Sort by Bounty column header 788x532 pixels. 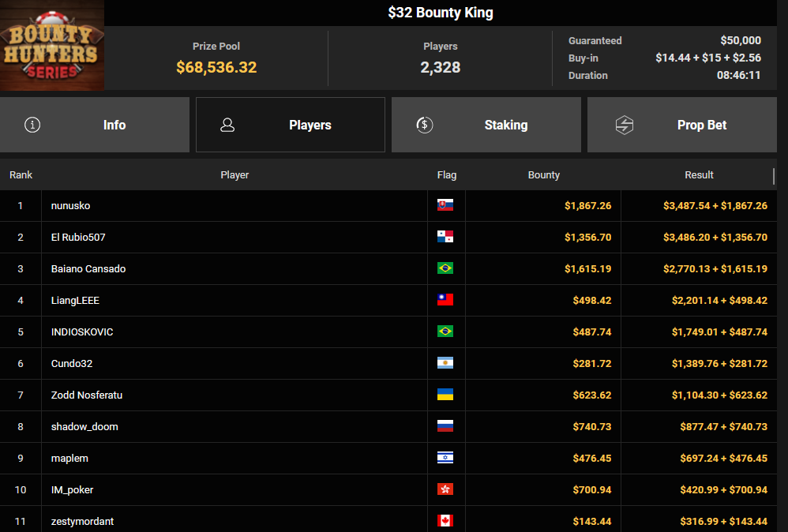pos(543,174)
